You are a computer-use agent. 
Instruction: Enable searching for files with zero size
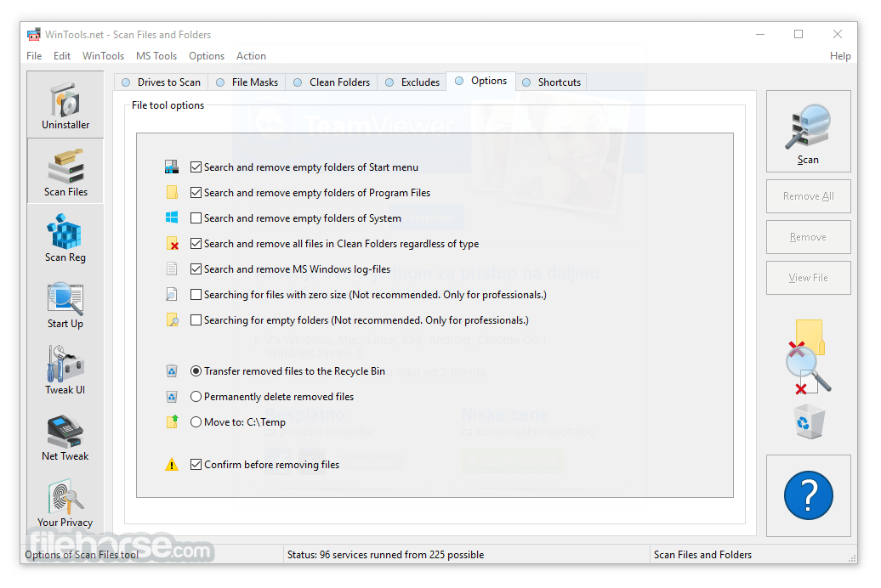(196, 294)
